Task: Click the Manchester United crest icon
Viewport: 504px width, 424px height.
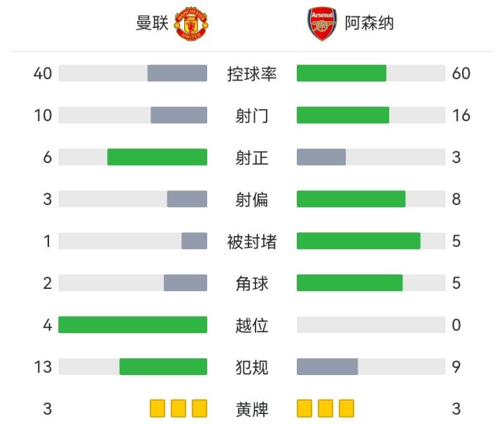Action: [190, 24]
